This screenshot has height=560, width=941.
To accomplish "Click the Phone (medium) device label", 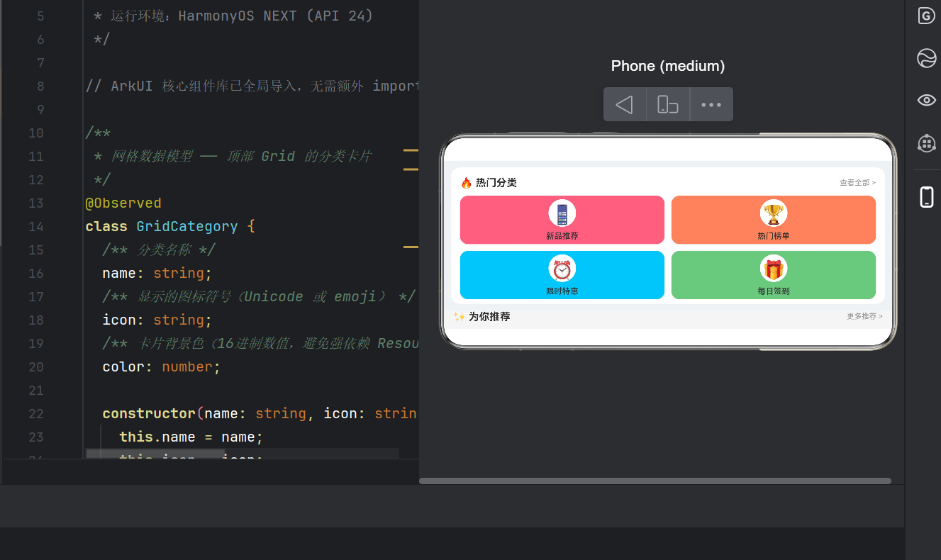I will click(x=668, y=66).
